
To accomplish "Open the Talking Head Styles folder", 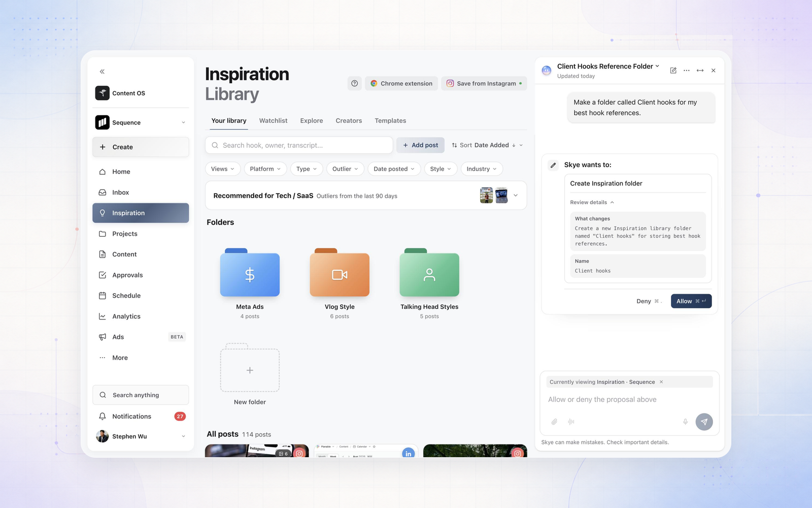I will pyautogui.click(x=429, y=272).
